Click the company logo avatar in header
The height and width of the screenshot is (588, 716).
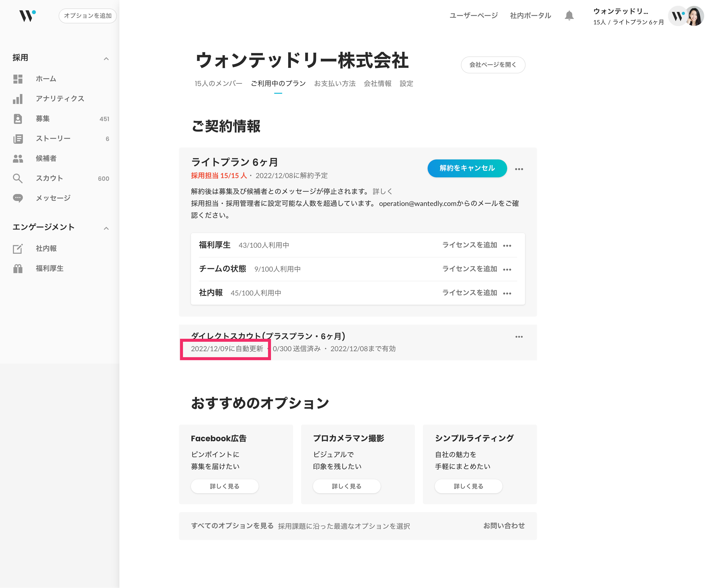[677, 16]
